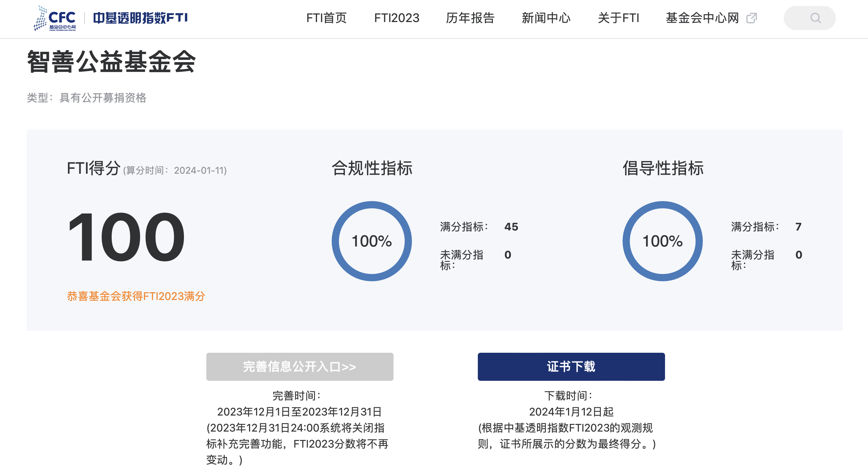
Task: Click the 倡导性指标 100% progress ring
Action: [x=662, y=241]
